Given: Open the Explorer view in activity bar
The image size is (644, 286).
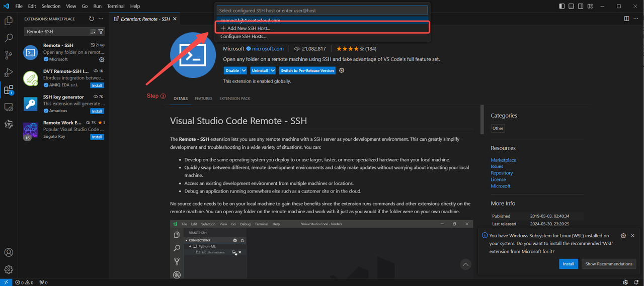Looking at the screenshot, I should [9, 21].
